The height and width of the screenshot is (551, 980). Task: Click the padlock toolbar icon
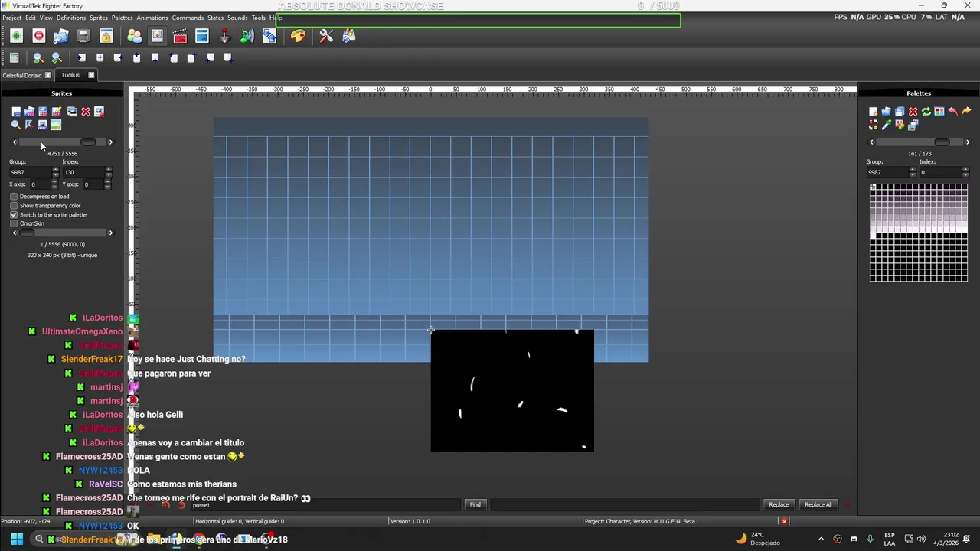click(x=106, y=36)
